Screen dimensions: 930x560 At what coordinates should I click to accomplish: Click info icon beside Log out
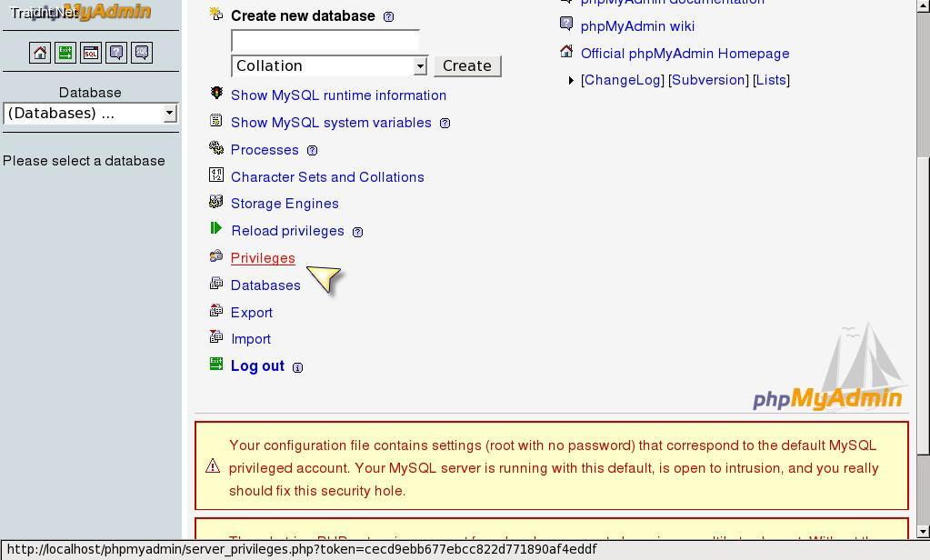(x=298, y=367)
